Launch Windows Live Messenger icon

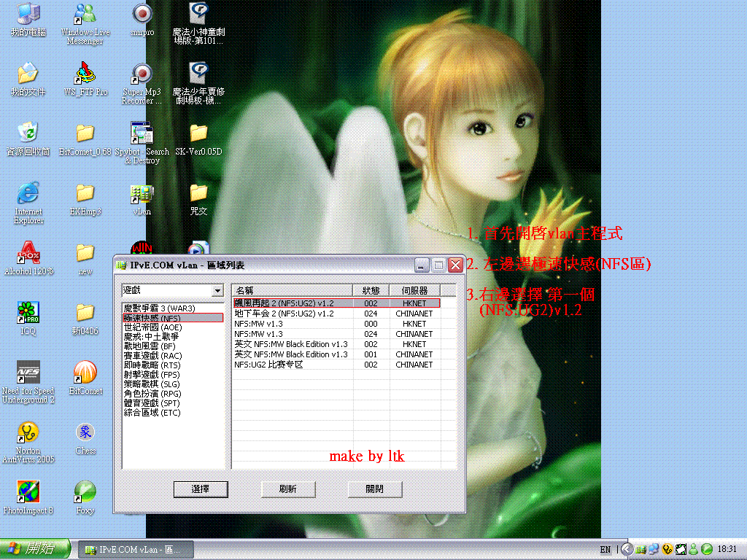(85, 15)
